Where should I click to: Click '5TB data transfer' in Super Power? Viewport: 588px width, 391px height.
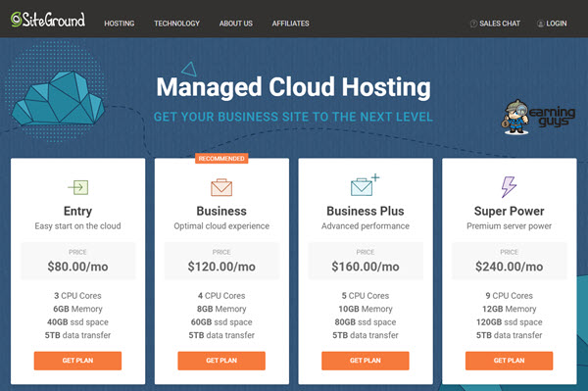(510, 335)
